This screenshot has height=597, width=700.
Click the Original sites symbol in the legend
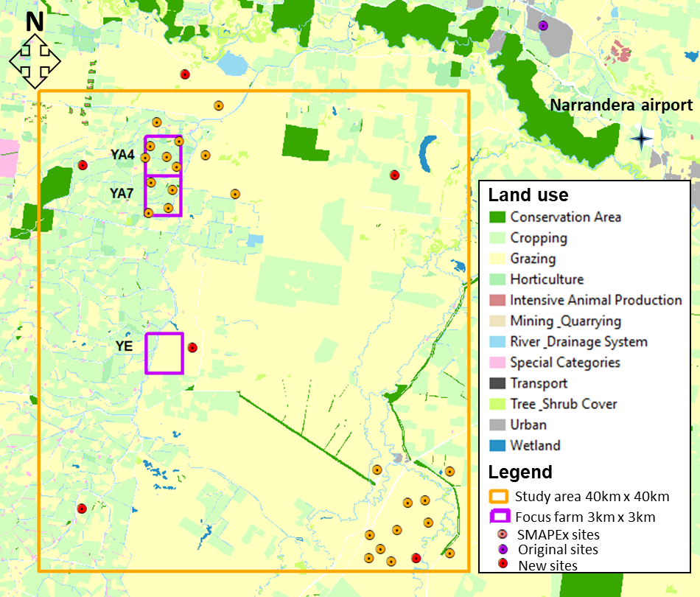tap(503, 550)
